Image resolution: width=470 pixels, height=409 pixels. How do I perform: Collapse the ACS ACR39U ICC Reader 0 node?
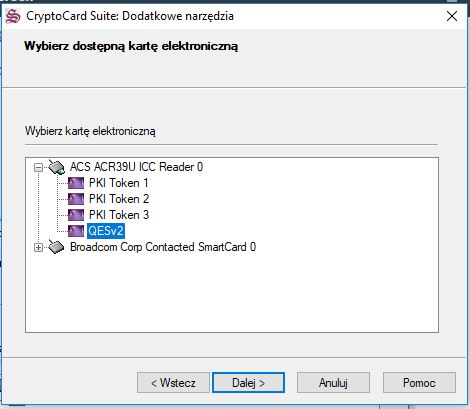coord(39,167)
